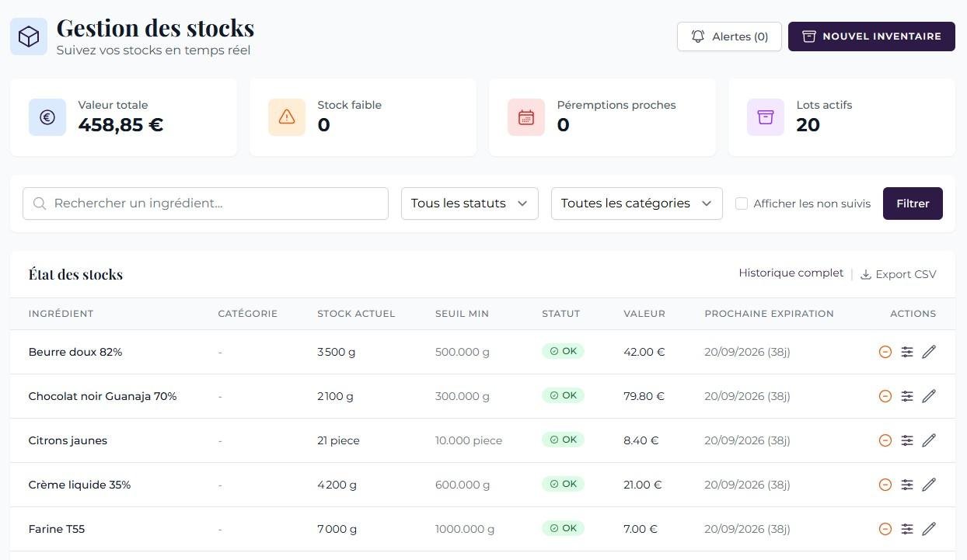
Task: Click the OK status badge for Beurre doux 82%
Action: [x=563, y=351]
